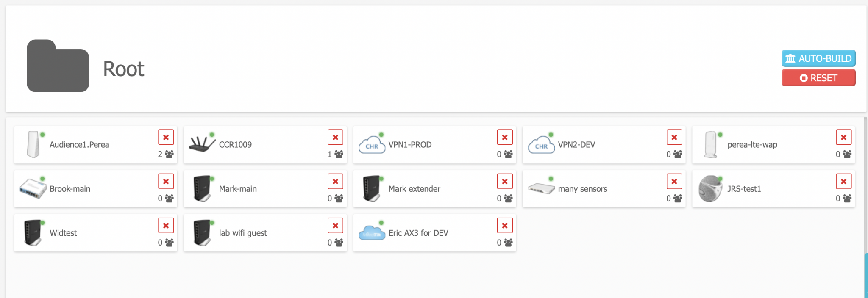
Task: Click the many sensors switch icon
Action: (542, 188)
